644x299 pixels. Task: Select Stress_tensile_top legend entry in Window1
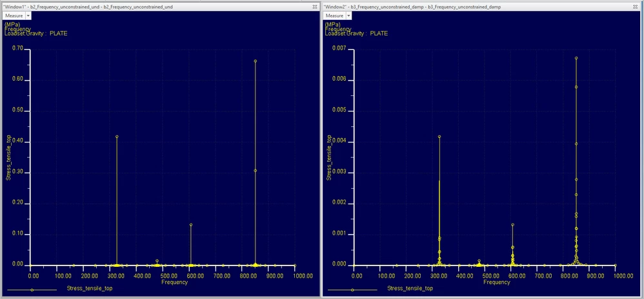coord(90,288)
